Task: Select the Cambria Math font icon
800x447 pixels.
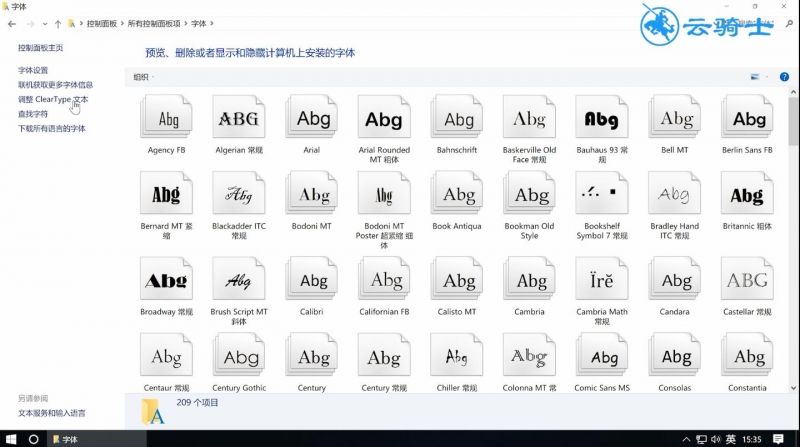Action: [x=602, y=279]
